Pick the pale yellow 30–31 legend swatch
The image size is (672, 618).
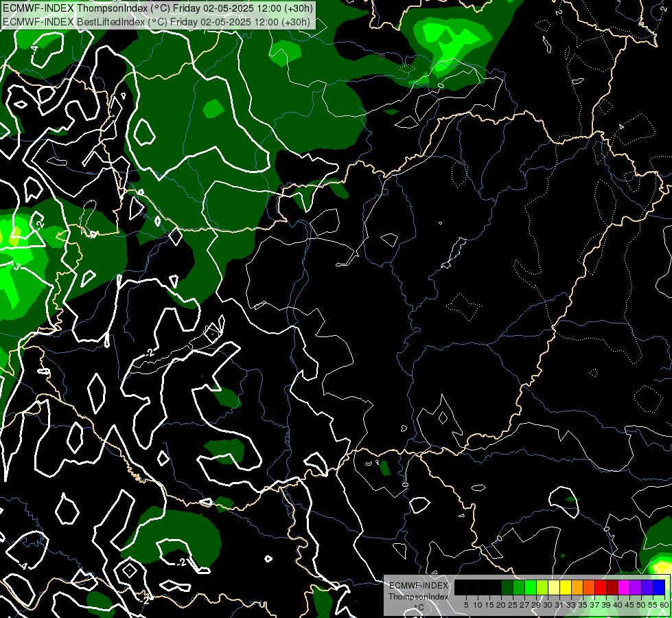click(554, 587)
